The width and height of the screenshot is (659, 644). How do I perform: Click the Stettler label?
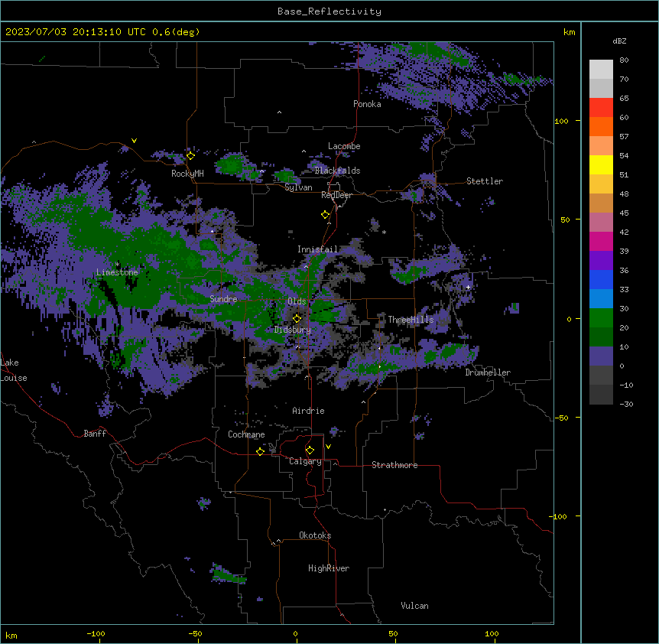point(485,181)
